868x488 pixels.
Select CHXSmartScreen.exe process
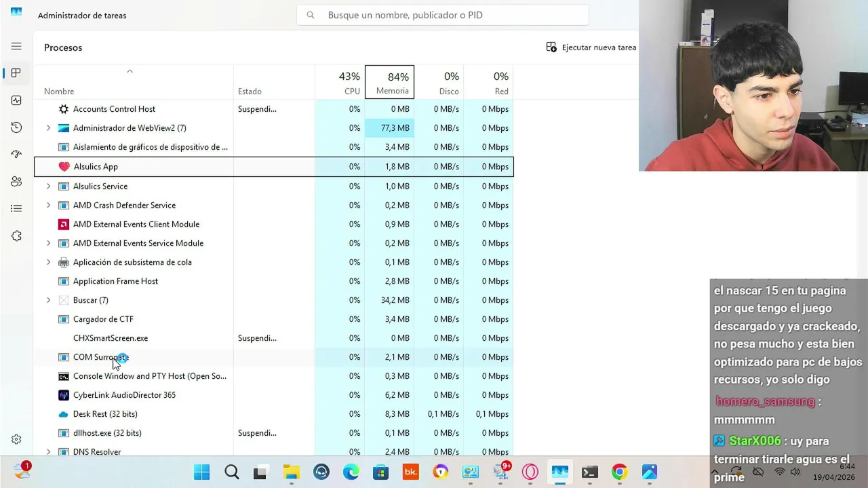[273, 338]
